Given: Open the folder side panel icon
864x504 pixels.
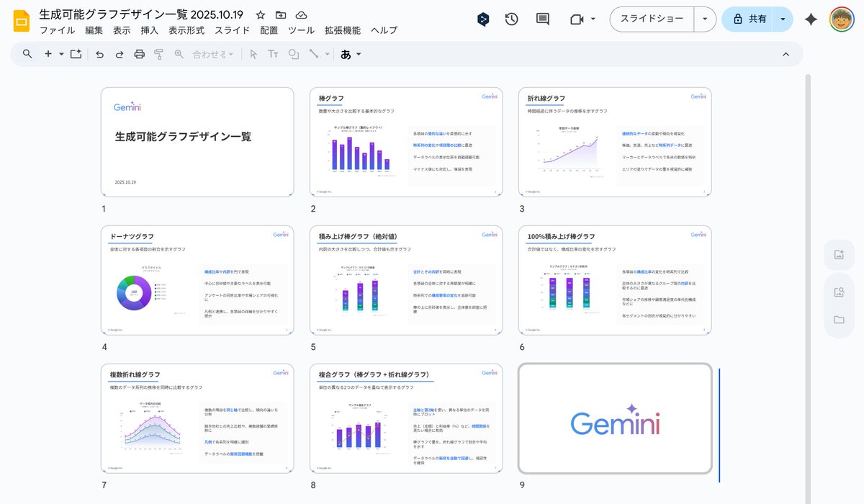Looking at the screenshot, I should (x=839, y=320).
